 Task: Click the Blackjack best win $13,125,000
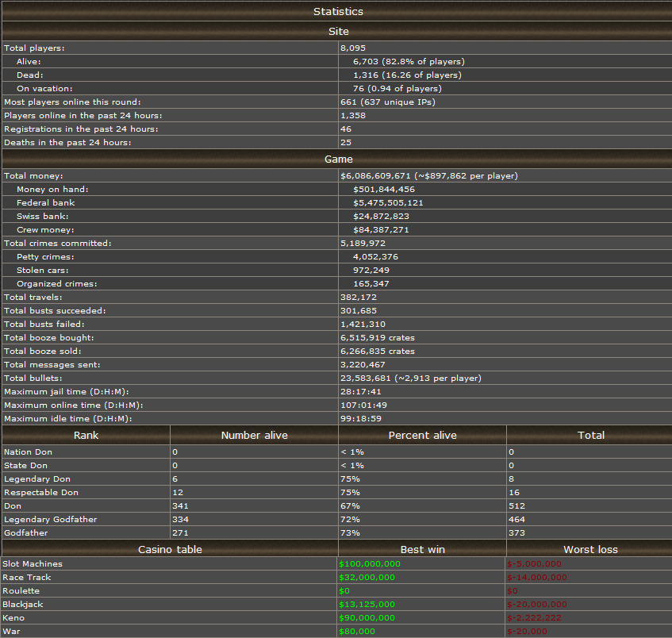[367, 605]
